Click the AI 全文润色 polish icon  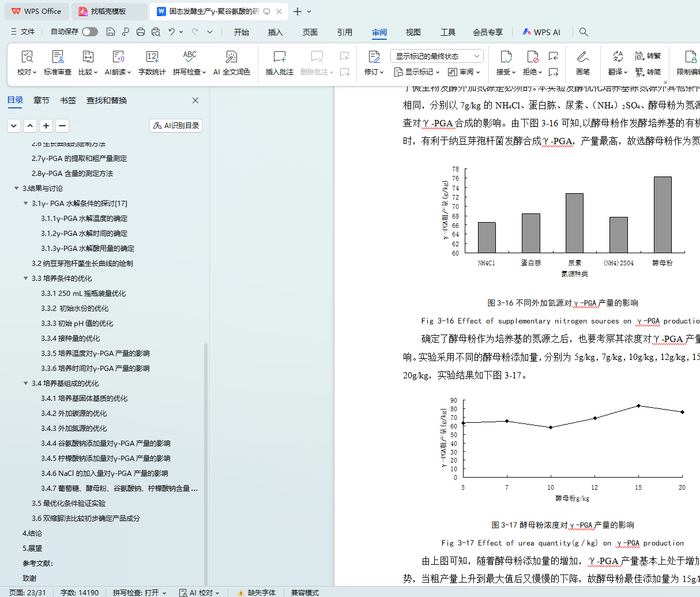tap(231, 57)
